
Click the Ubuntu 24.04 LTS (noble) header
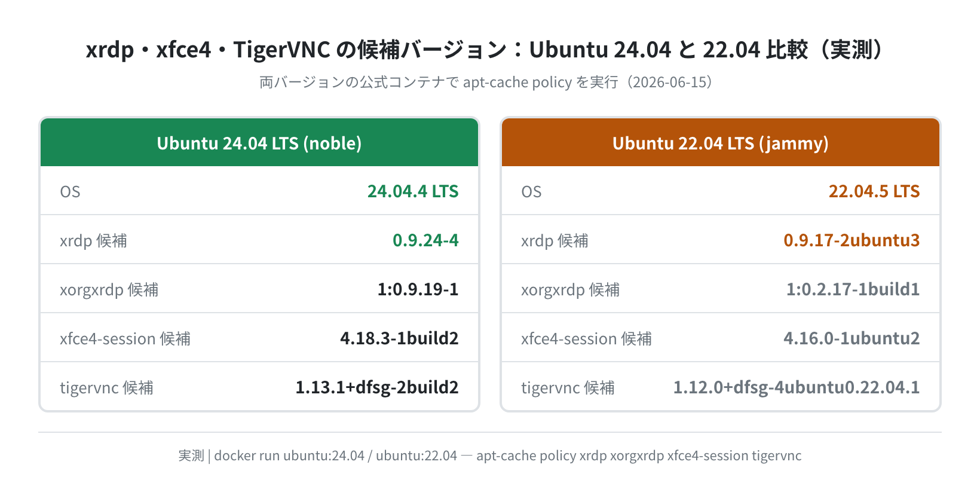pos(259,143)
